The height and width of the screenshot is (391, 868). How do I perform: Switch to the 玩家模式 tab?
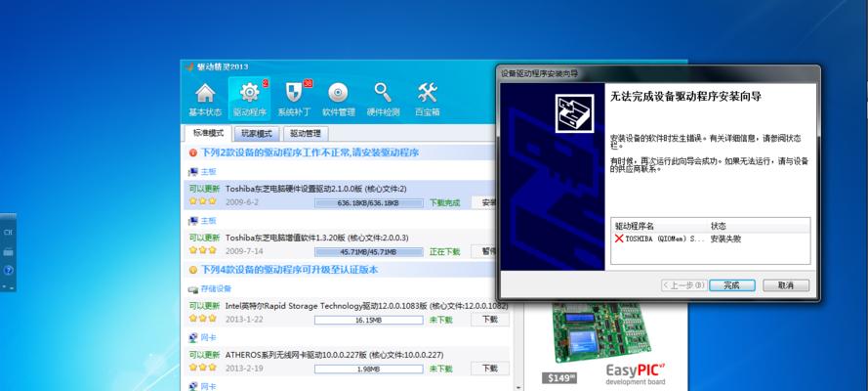point(257,134)
